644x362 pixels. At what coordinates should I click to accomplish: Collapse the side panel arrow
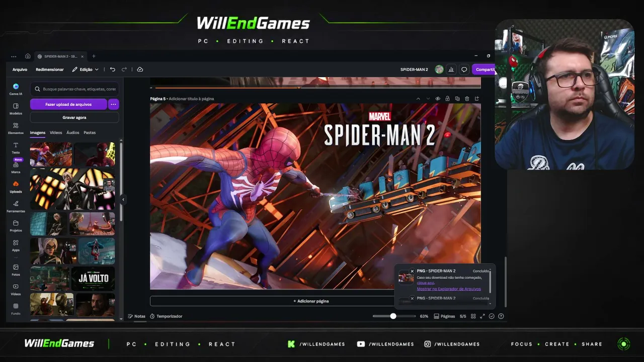(x=123, y=200)
